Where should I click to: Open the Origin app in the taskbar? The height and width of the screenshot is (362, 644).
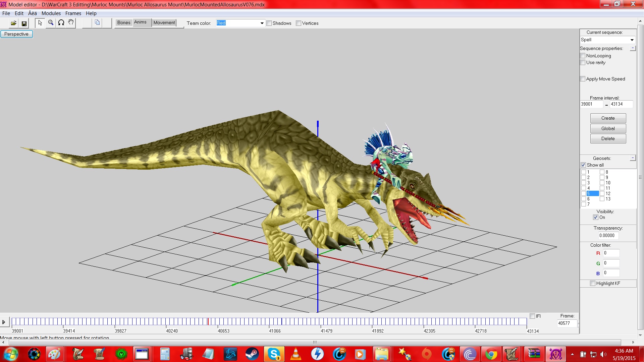pyautogui.click(x=426, y=354)
